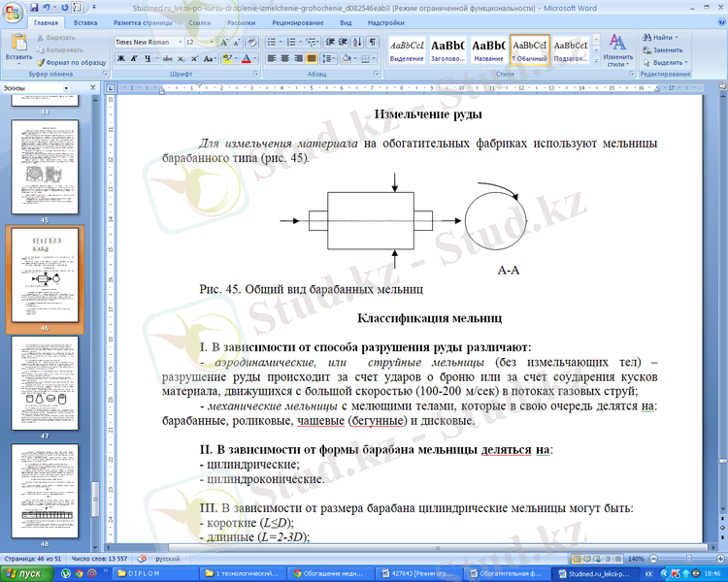Click Save icon in Quick Access Toolbar
Screen dimensions: 728x582
point(33,7)
